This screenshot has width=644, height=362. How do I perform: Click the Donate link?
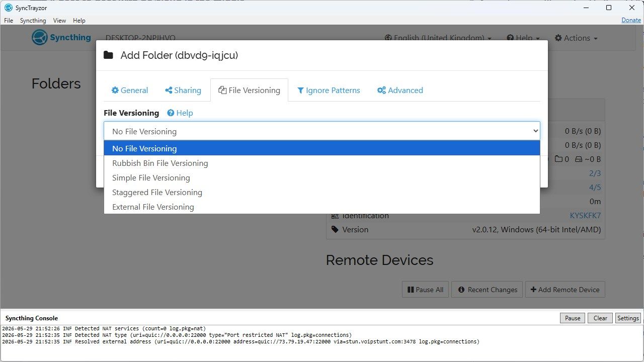[631, 20]
